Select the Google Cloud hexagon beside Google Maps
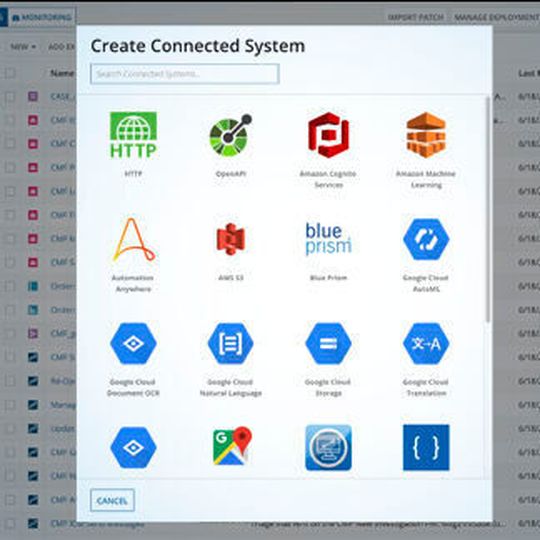The image size is (540, 540). [x=133, y=447]
